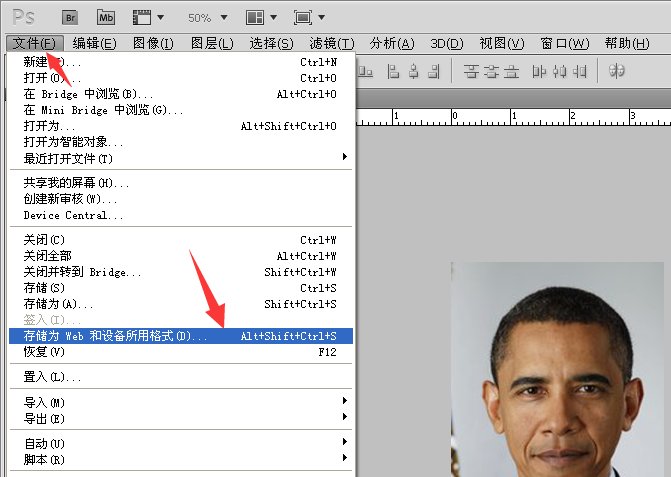
Task: Click the align left edges icon
Action: pyautogui.click(x=392, y=71)
